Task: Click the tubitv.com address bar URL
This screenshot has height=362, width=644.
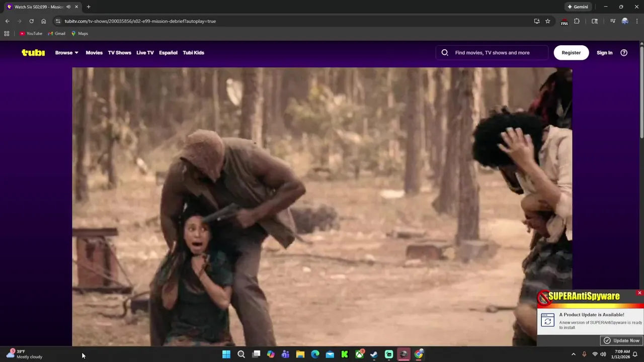Action: [x=140, y=21]
